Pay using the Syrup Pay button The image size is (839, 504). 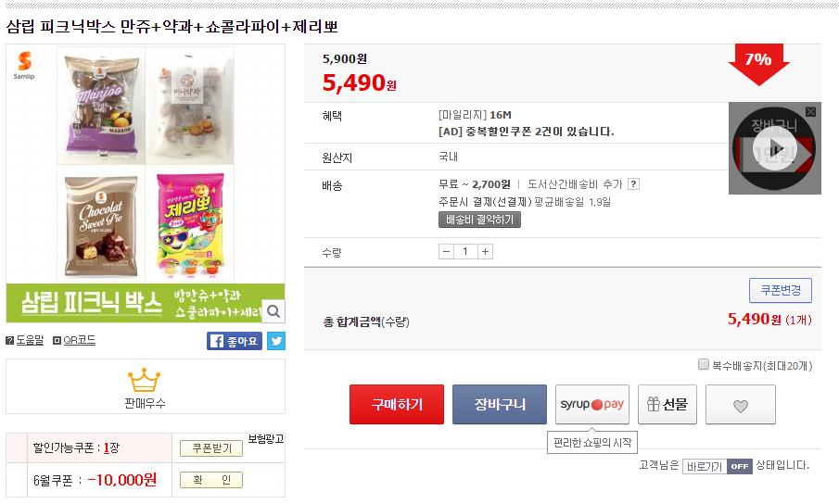591,404
